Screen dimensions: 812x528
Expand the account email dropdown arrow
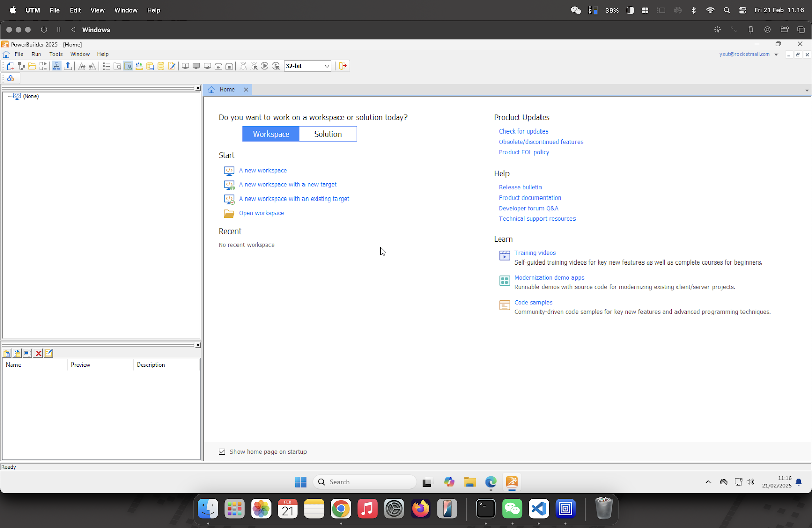point(776,55)
